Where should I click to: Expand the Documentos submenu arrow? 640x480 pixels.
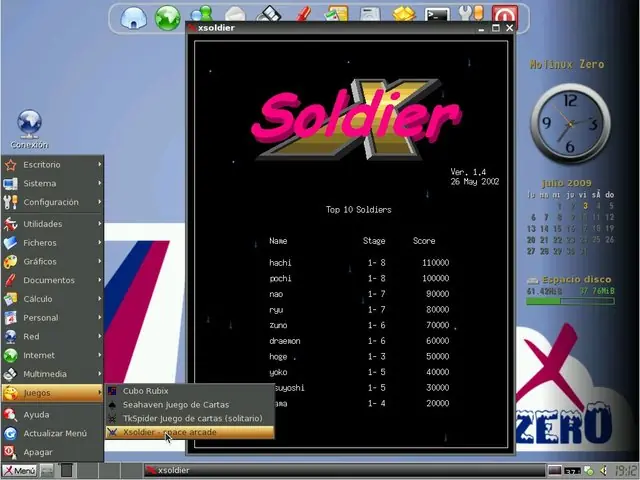[x=99, y=280]
